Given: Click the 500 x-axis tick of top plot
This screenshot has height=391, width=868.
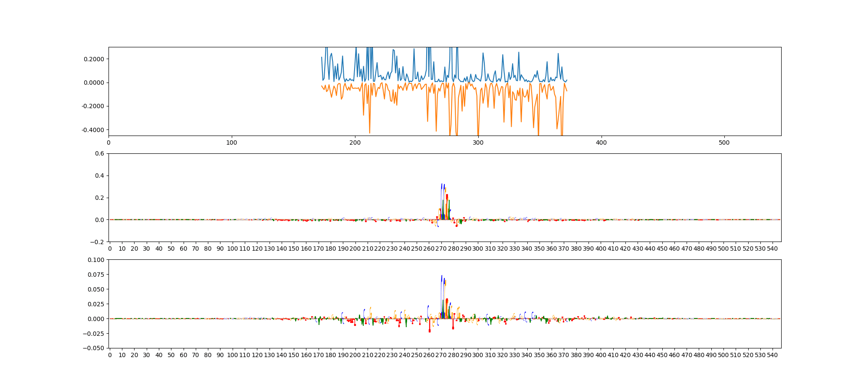Looking at the screenshot, I should (x=724, y=142).
